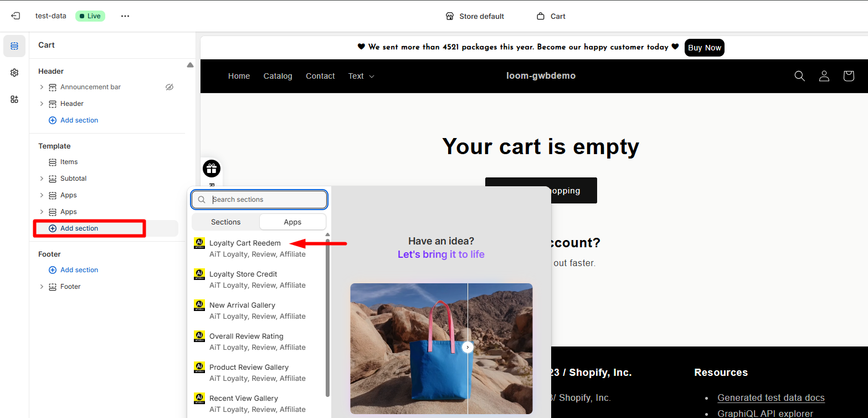Click the exit editor icon

click(x=16, y=16)
